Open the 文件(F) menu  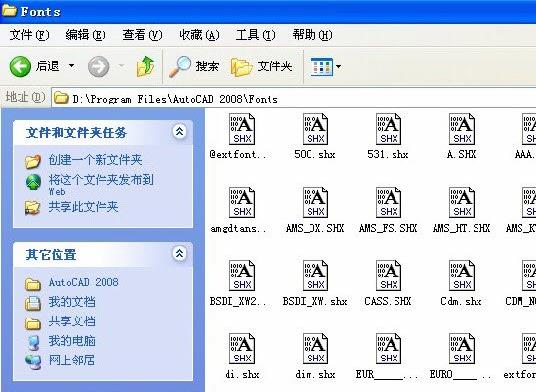pyautogui.click(x=29, y=35)
